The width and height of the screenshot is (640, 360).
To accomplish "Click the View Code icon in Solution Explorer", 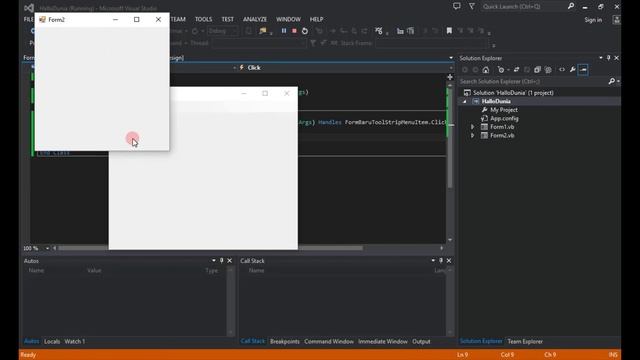I will pyautogui.click(x=562, y=70).
